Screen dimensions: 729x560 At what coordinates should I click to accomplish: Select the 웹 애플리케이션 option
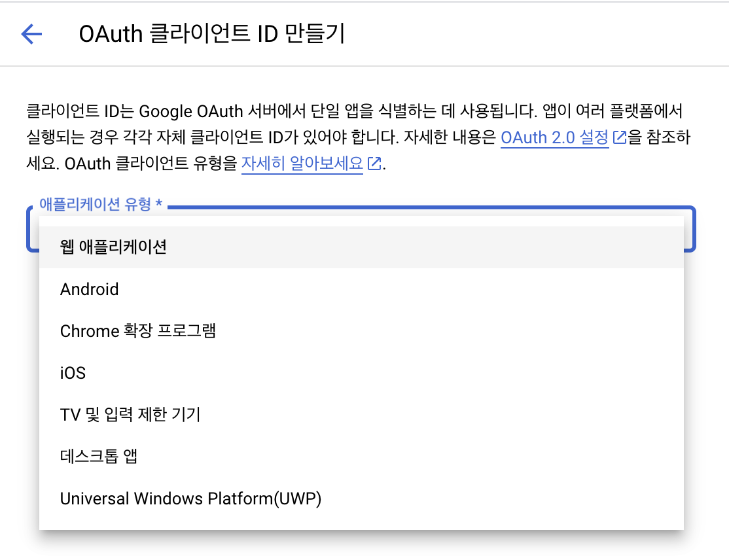[361, 247]
